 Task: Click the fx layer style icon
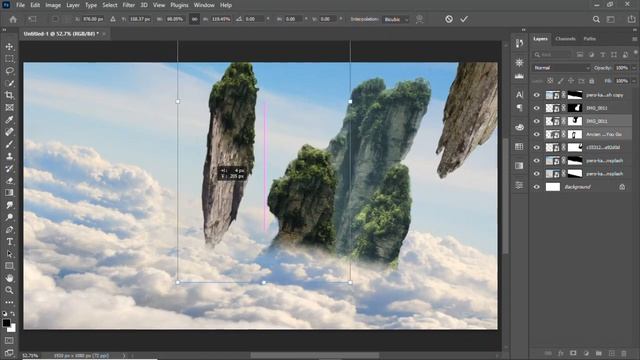pyautogui.click(x=561, y=353)
